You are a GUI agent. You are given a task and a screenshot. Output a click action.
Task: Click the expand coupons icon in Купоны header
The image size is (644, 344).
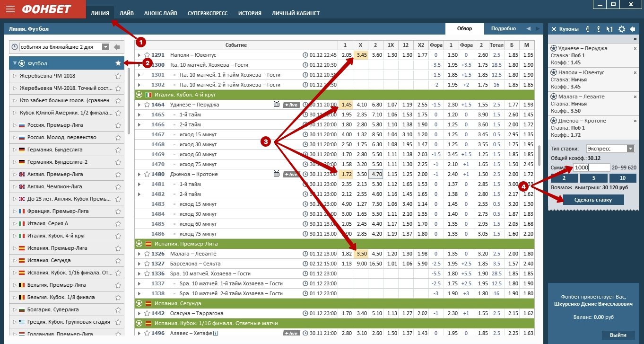click(x=599, y=29)
